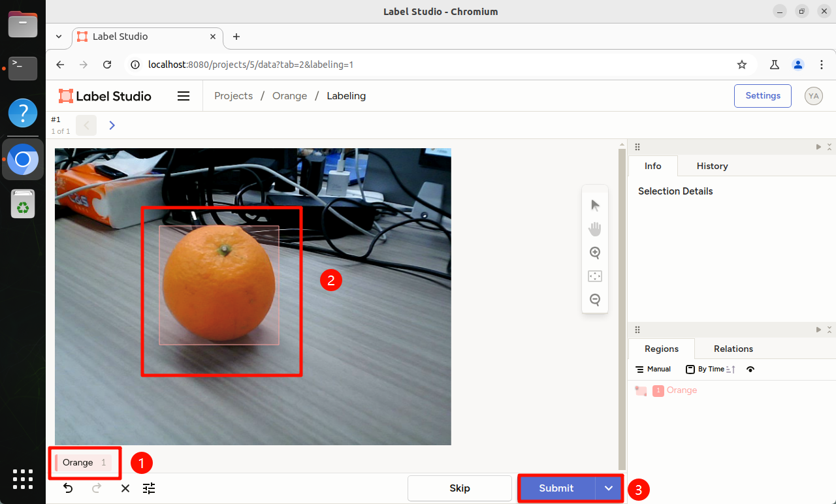Screen dimensions: 836x504
Task: Toggle the Manual grouping option
Action: (x=653, y=370)
